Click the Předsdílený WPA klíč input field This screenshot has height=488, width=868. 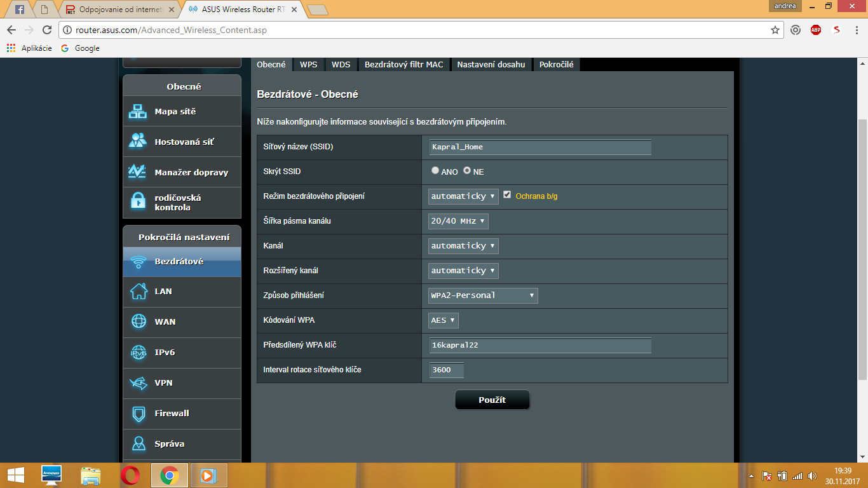click(x=540, y=345)
